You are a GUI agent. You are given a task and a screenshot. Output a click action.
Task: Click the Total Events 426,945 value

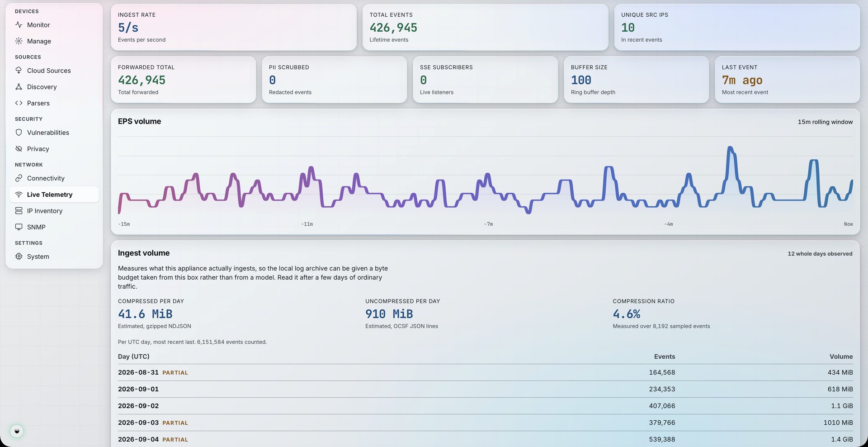point(393,28)
